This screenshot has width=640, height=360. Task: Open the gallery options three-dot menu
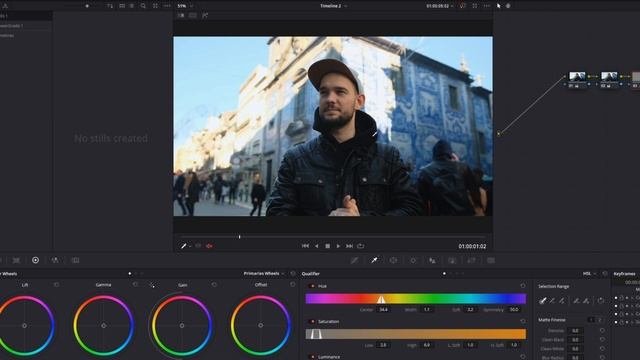click(x=167, y=6)
